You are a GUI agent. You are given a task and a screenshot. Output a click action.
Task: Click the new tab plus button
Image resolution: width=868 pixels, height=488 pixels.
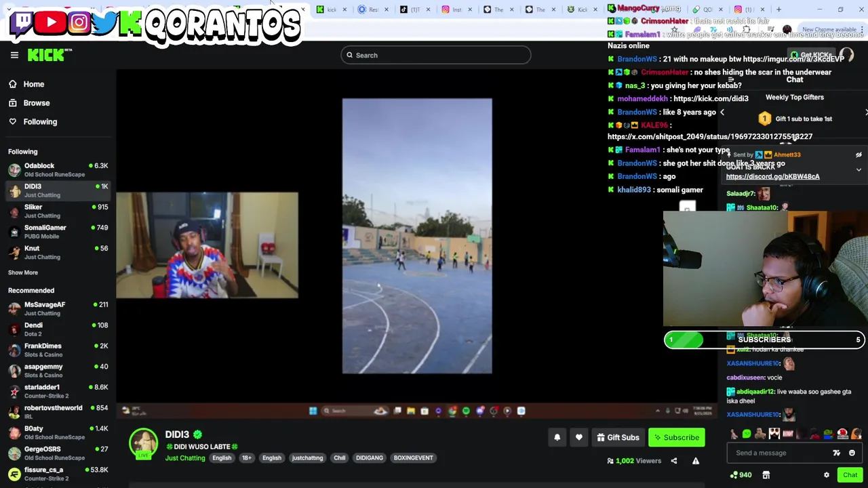pos(778,9)
